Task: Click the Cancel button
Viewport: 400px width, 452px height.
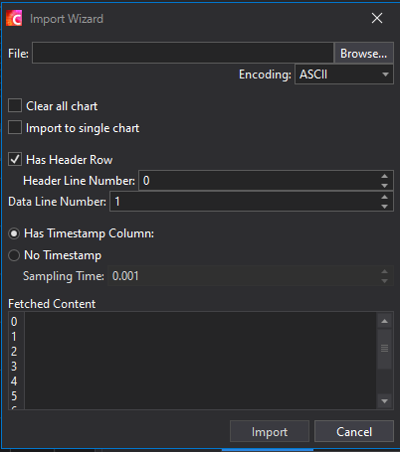Action: 354,432
